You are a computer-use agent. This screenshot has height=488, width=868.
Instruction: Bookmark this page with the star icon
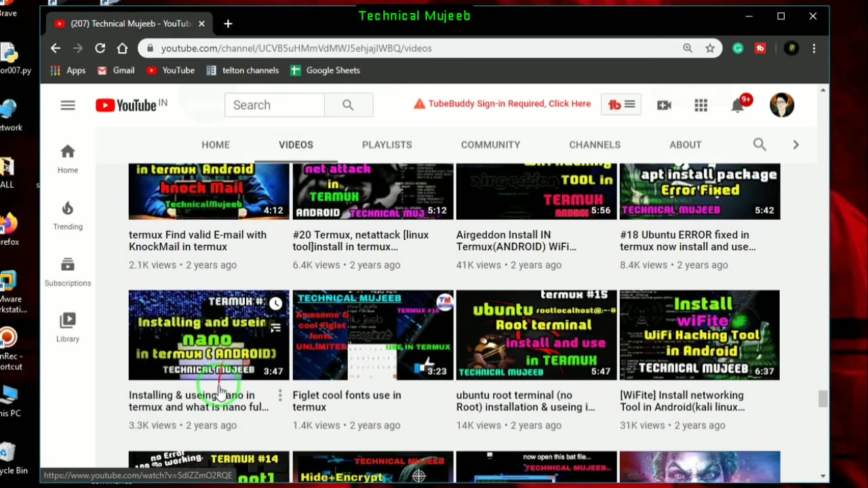710,48
